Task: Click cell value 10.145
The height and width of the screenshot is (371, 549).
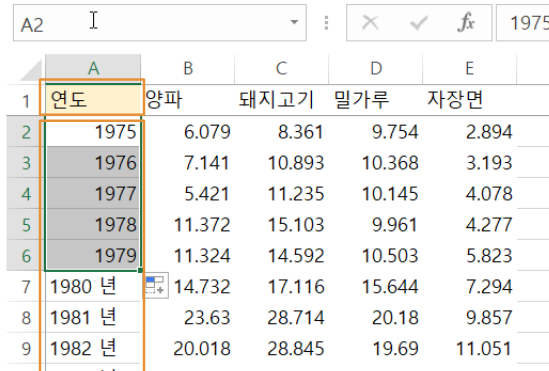Action: [x=376, y=194]
